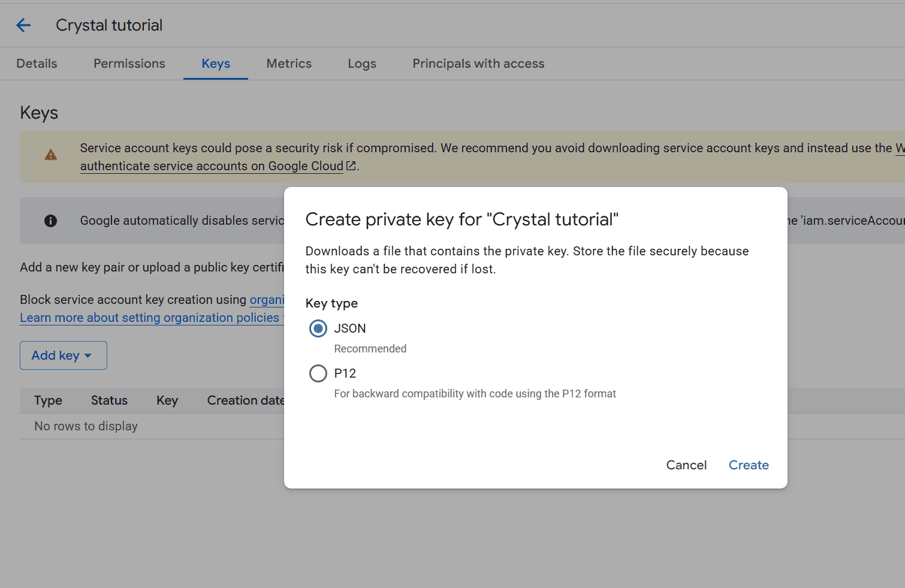Expand the Add key dropdown
Image resolution: width=905 pixels, height=588 pixels.
pos(64,355)
